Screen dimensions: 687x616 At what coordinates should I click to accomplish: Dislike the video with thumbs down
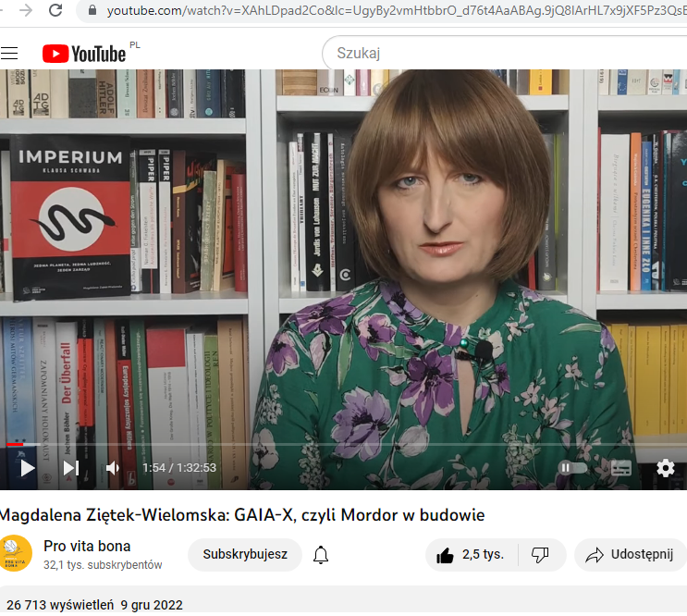(x=541, y=555)
